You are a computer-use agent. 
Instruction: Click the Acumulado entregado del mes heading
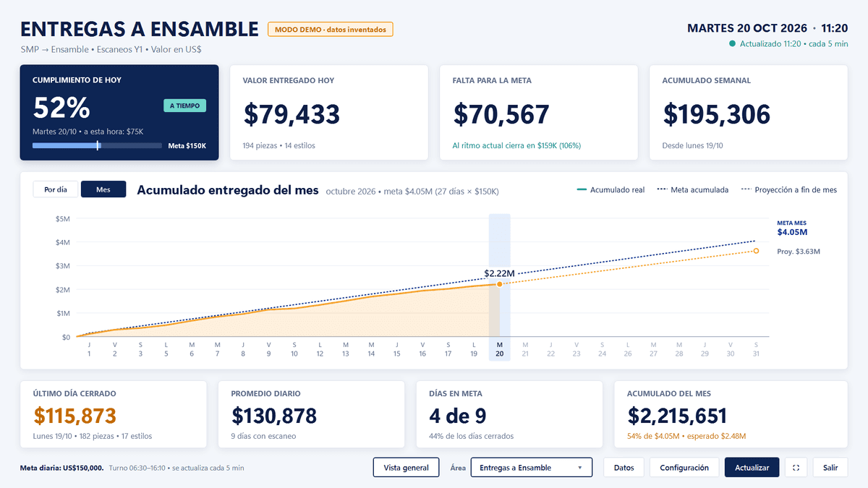[228, 190]
